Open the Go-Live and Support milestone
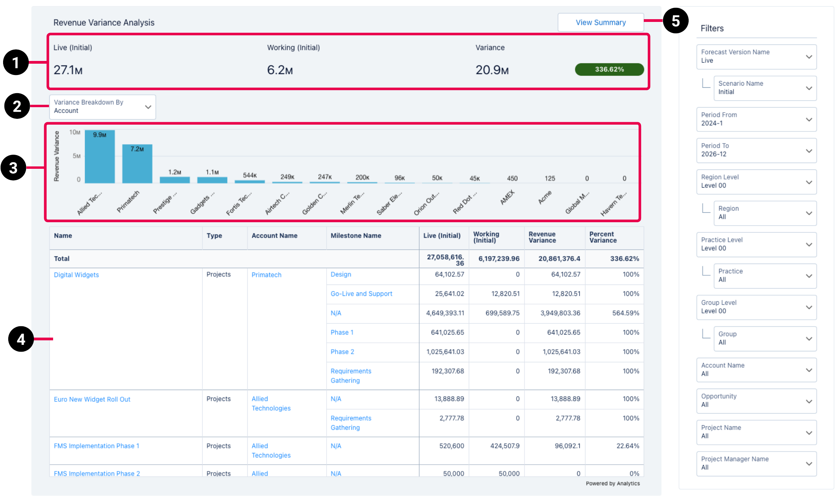This screenshot has height=504, width=837. click(361, 293)
